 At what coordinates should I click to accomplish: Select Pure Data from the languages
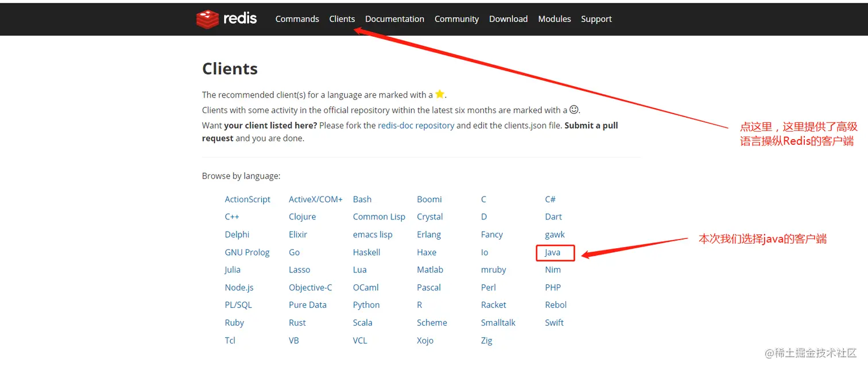pyautogui.click(x=308, y=305)
